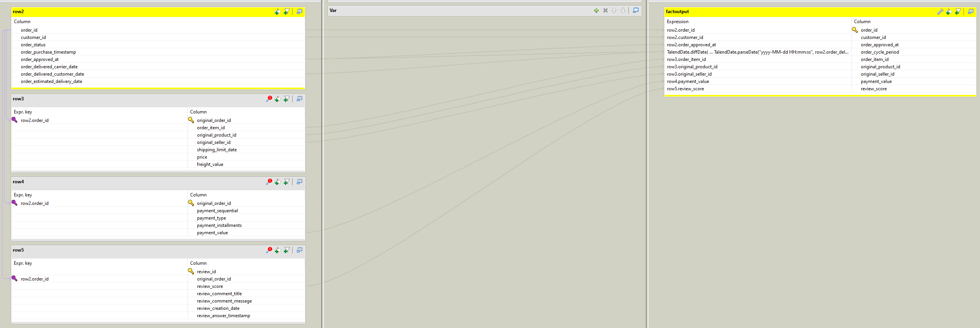The height and width of the screenshot is (328, 980).
Task: Enable the row4 expression filter funnel
Action: [x=286, y=182]
